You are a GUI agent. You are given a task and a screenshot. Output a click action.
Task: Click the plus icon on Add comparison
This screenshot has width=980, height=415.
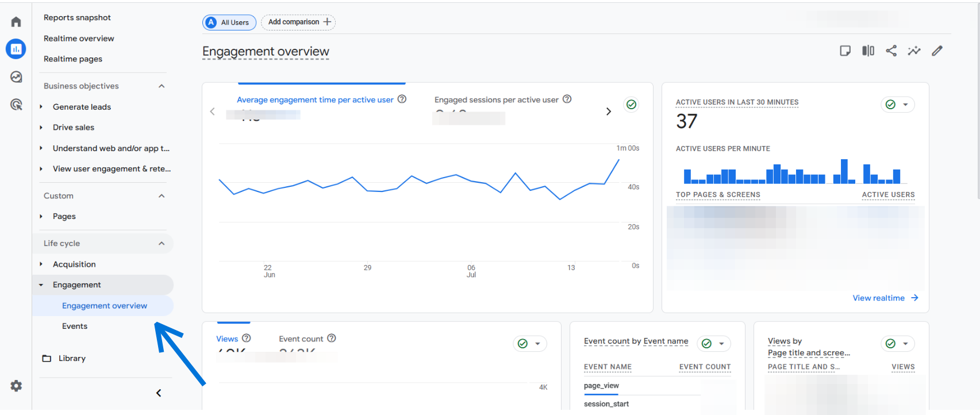pyautogui.click(x=327, y=22)
